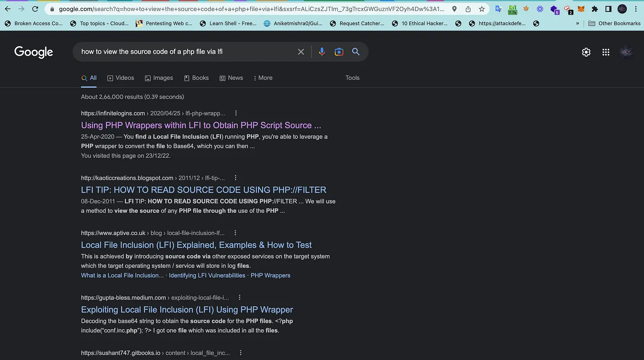Open the MetaMask fox extension
Image resolution: width=644 pixels, height=360 pixels.
tap(581, 9)
